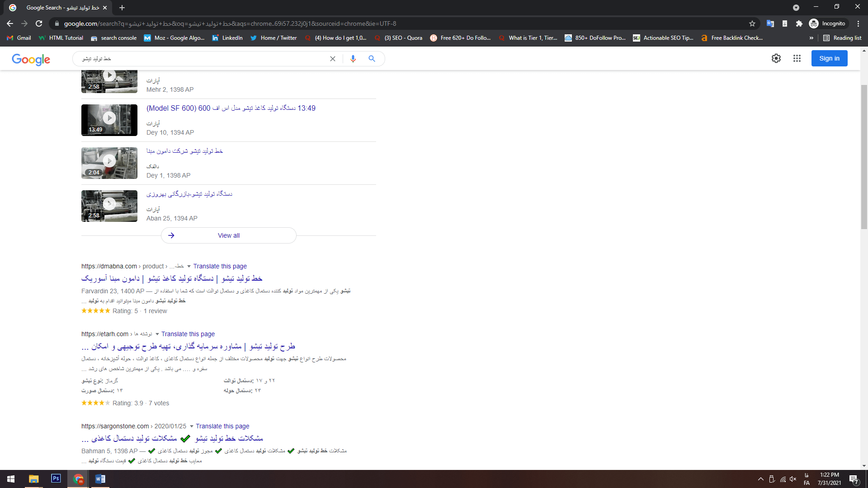
Task: Open the etarh.com result title
Action: click(x=188, y=346)
